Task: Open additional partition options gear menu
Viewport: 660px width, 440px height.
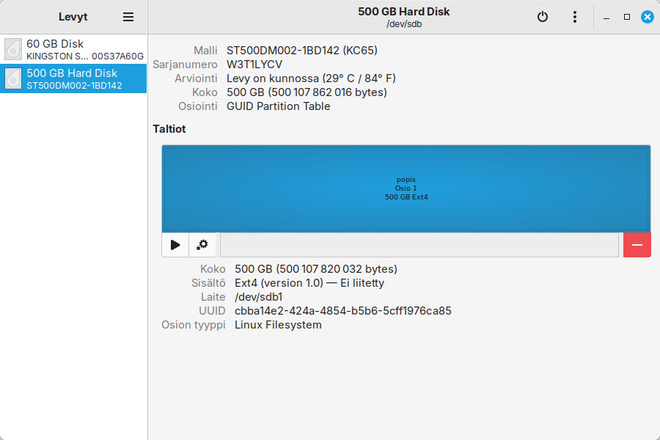Action: (x=202, y=245)
